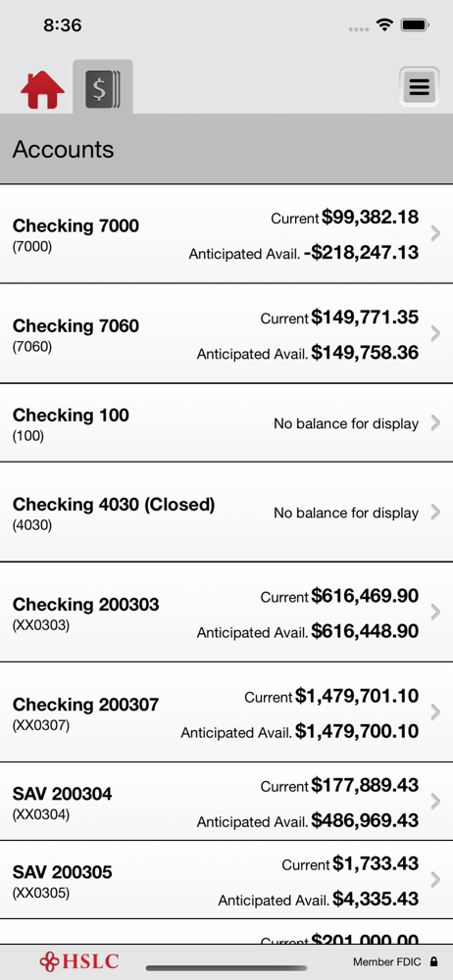Screen dimensions: 453x980
Task: Expand Checking 7000 with its chevron arrow
Action: point(436,234)
